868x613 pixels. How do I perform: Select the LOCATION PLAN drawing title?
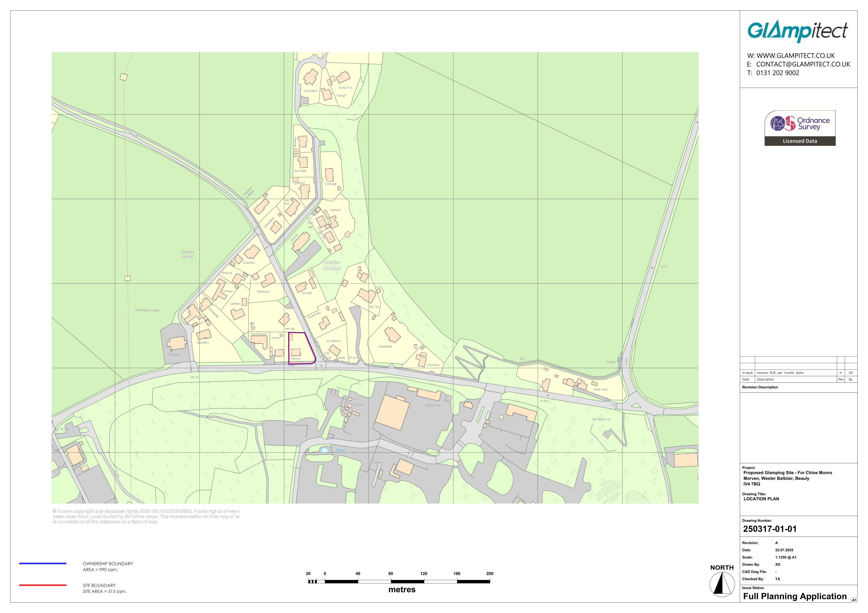tap(761, 499)
